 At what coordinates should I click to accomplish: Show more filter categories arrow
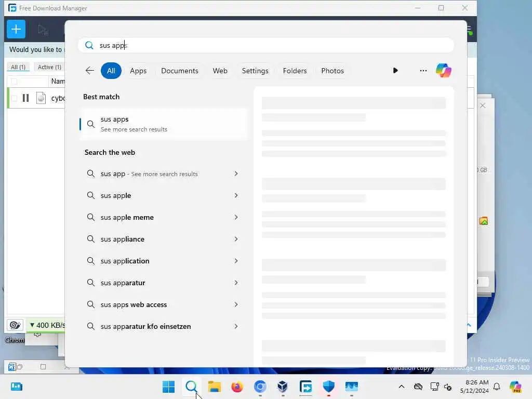point(395,71)
